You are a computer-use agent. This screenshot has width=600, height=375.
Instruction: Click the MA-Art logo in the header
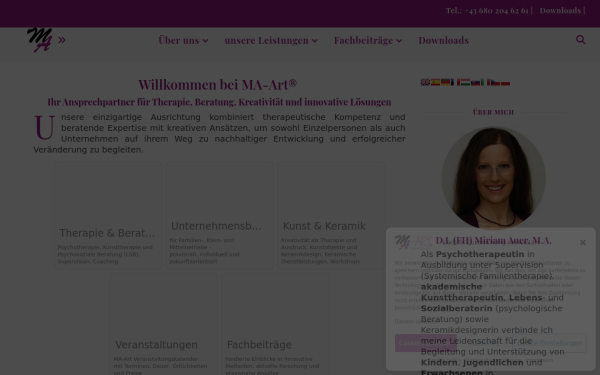click(x=39, y=40)
